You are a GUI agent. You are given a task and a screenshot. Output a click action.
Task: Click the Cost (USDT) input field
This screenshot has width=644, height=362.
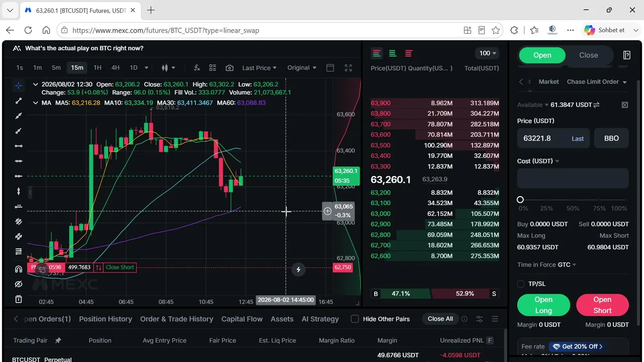click(x=573, y=178)
